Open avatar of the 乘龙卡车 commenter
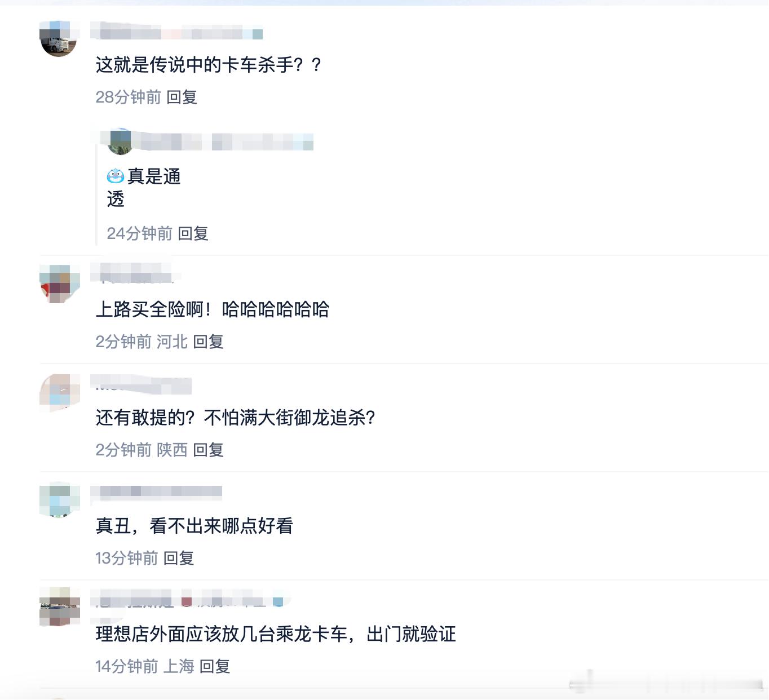The image size is (769, 700). [59, 608]
